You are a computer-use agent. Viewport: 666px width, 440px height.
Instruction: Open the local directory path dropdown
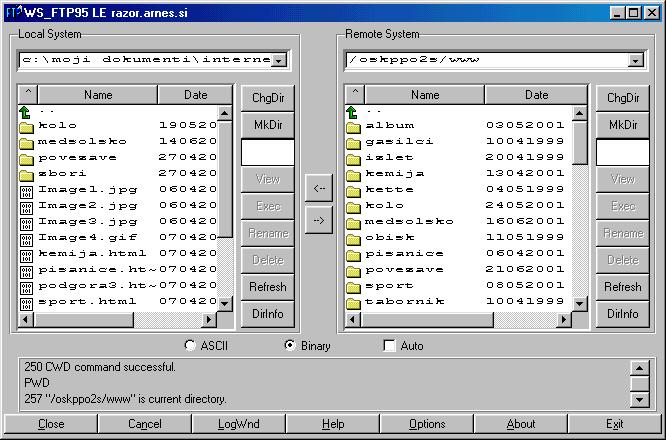pos(279,60)
